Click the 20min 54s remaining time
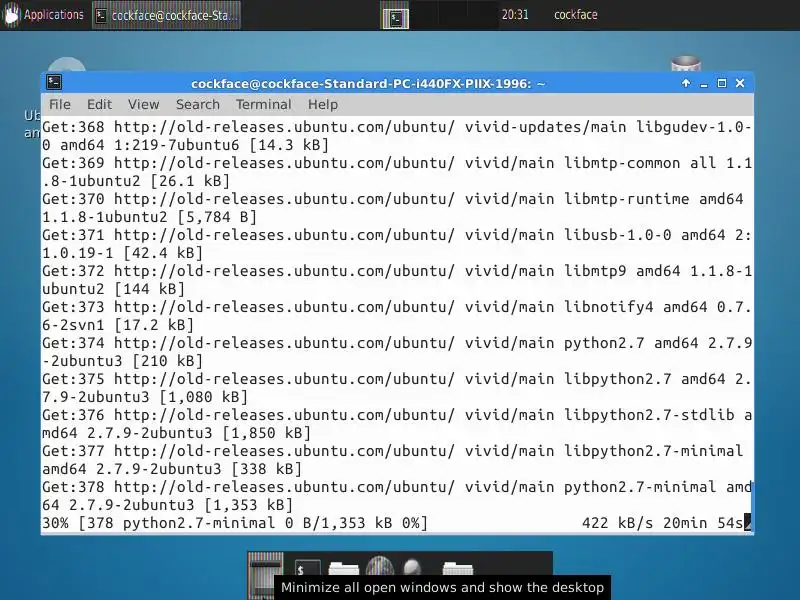Screen dimensions: 800x600 703,523
